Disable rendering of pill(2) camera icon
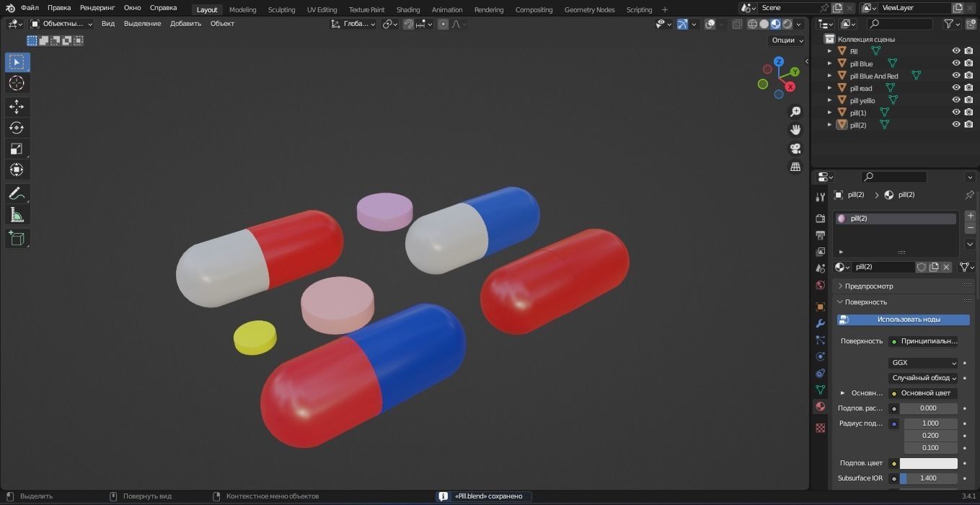Screen dimensions: 980x505 [x=969, y=125]
